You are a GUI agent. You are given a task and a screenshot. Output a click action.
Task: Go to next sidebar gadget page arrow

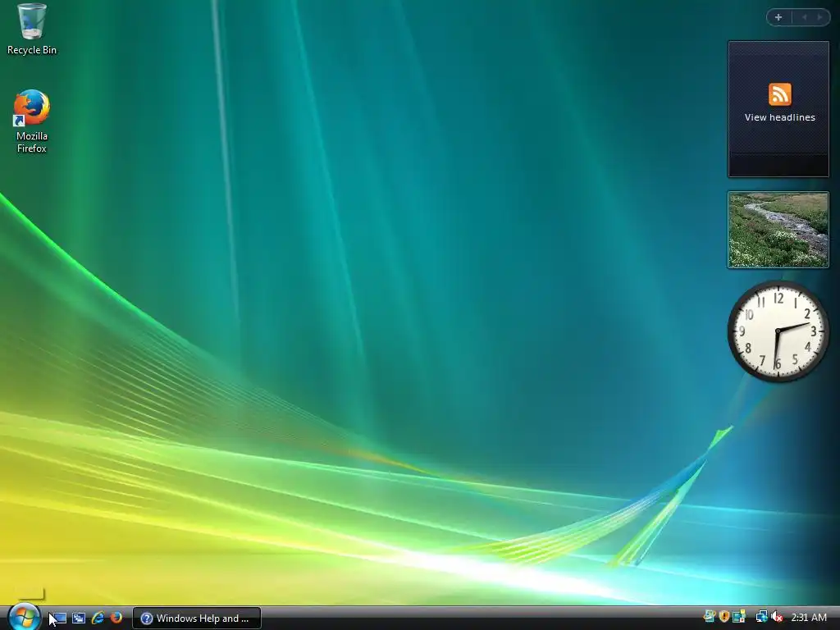pyautogui.click(x=819, y=18)
